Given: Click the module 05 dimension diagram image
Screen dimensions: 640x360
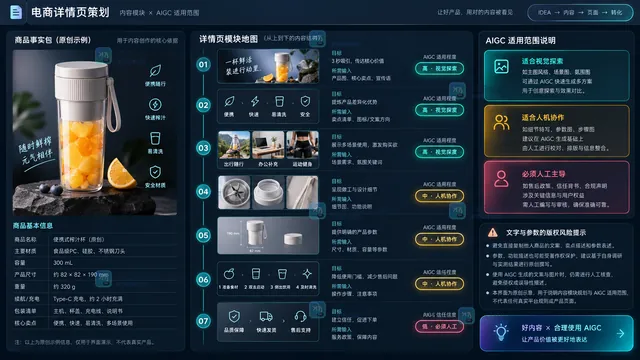Looking at the screenshot, I should tap(268, 236).
